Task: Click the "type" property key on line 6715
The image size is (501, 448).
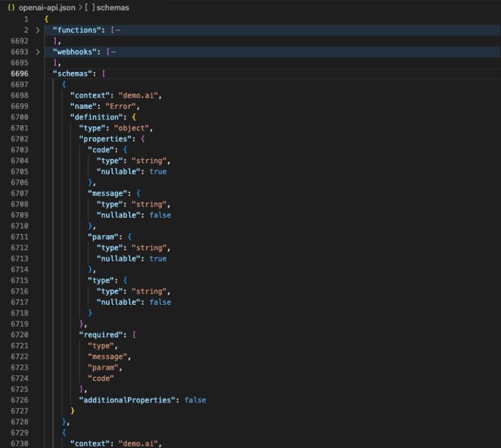Action: (101, 280)
